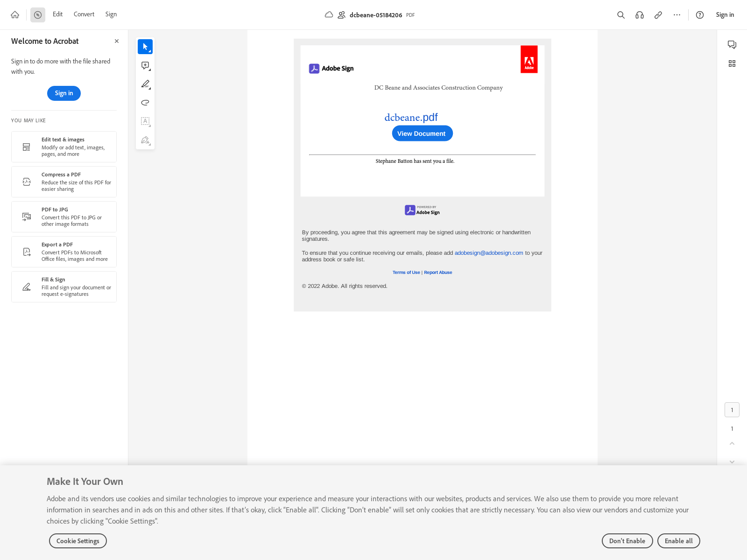
Task: Open the page thumbnails grid icon
Action: [732, 63]
